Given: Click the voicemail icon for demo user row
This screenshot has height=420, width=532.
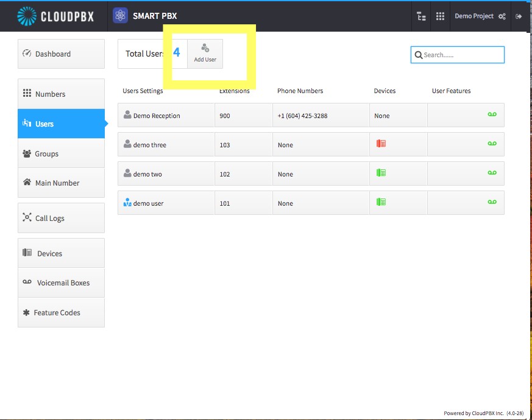Looking at the screenshot, I should [492, 201].
